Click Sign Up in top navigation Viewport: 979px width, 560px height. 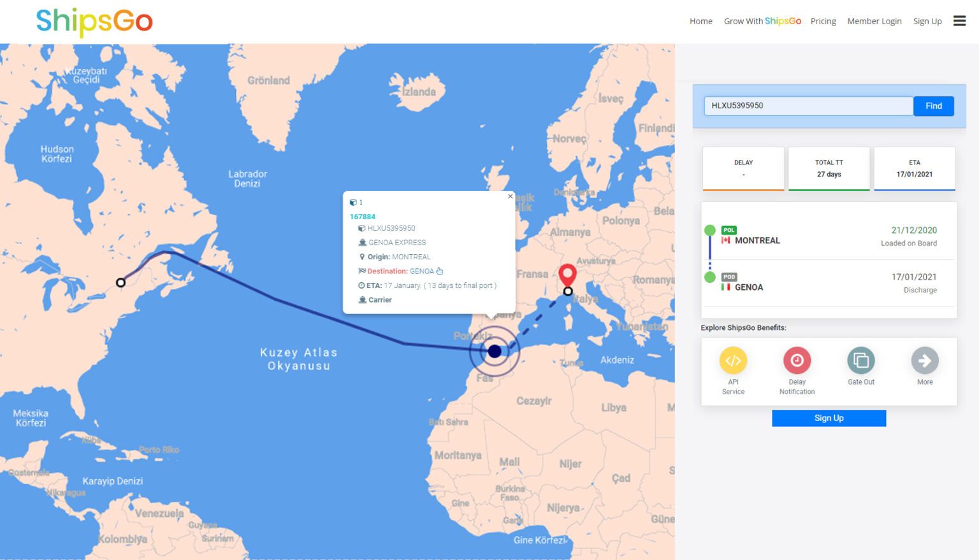[x=927, y=21]
